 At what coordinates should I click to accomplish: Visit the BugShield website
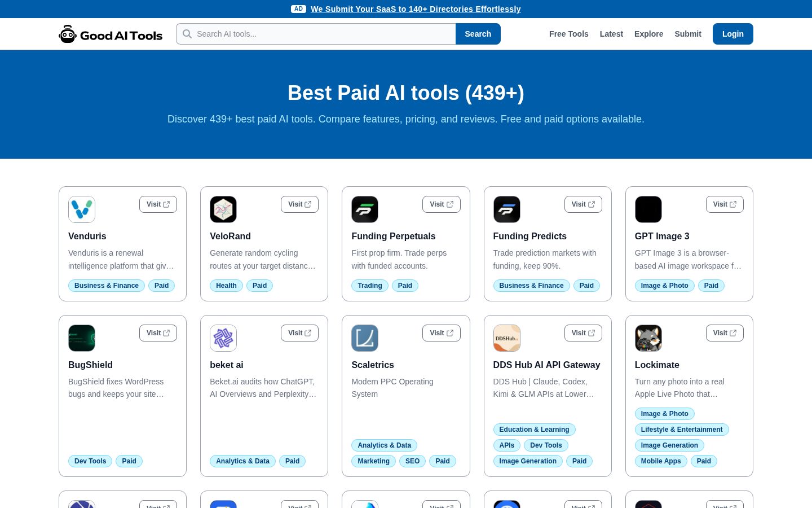pyautogui.click(x=158, y=333)
